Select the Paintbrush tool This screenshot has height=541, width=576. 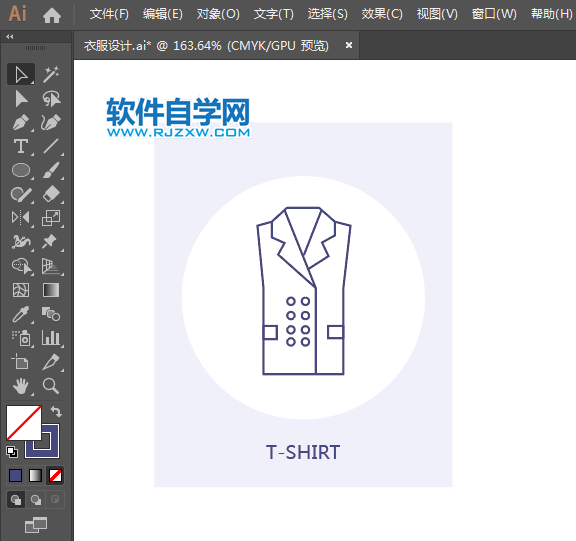[x=51, y=170]
